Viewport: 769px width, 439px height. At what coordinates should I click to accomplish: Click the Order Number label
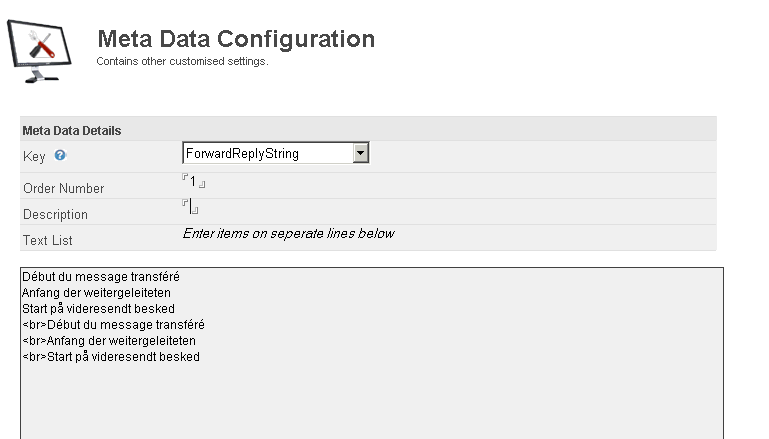pos(63,188)
